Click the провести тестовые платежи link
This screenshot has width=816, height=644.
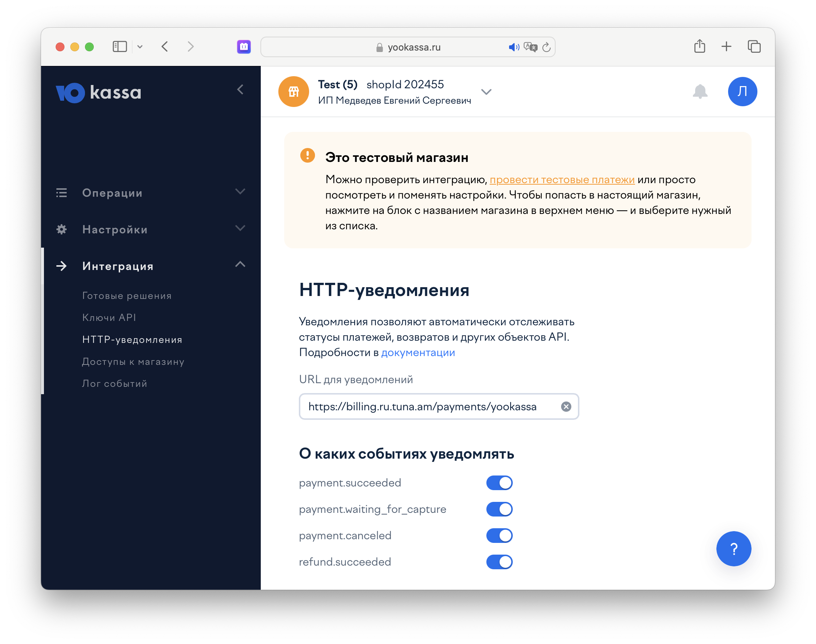[x=562, y=180]
